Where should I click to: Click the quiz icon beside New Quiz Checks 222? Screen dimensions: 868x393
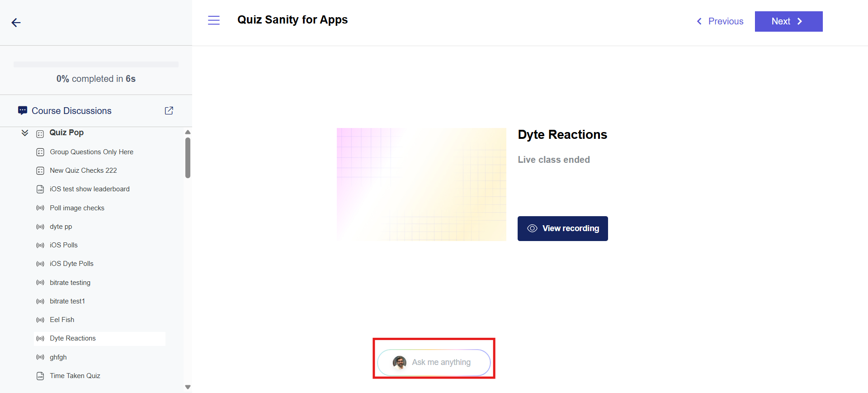tap(40, 170)
